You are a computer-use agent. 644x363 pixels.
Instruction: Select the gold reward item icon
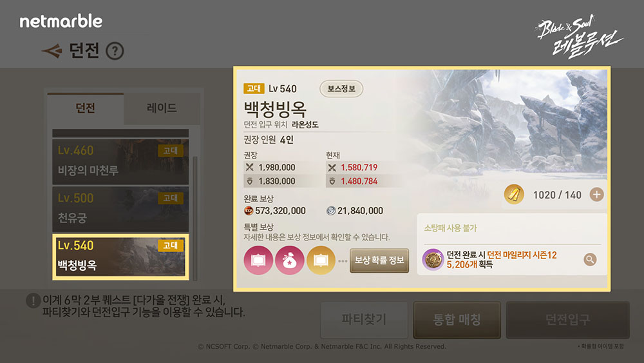tap(321, 260)
